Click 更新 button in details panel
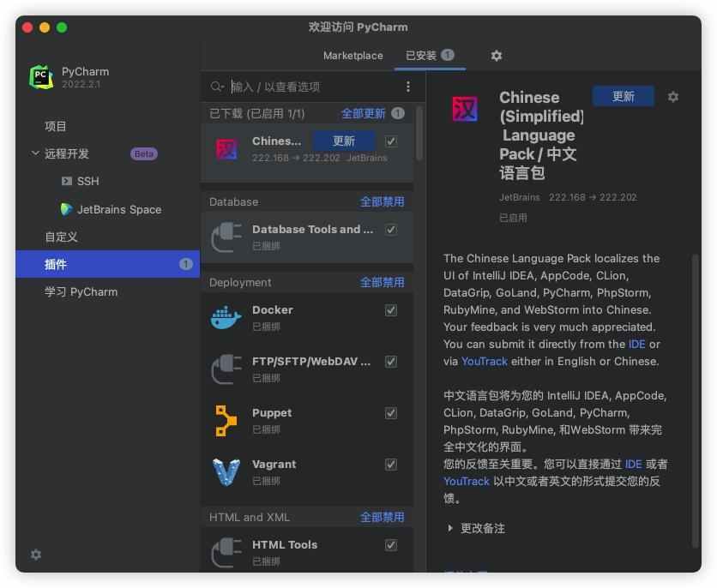 click(x=624, y=96)
